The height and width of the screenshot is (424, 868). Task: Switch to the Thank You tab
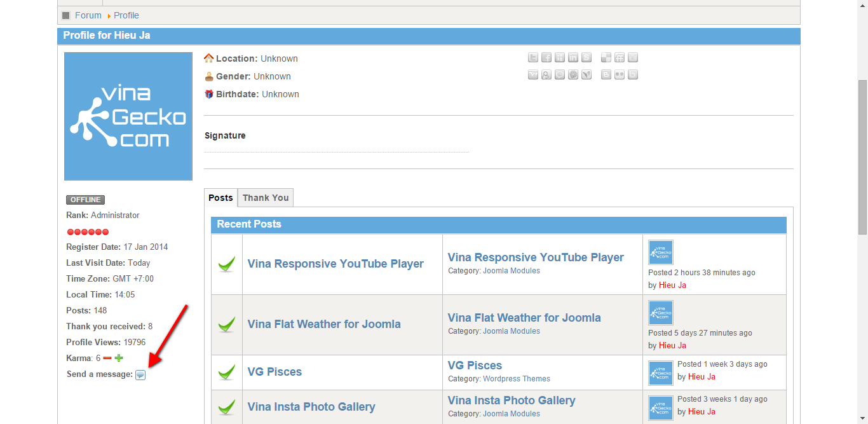(265, 198)
